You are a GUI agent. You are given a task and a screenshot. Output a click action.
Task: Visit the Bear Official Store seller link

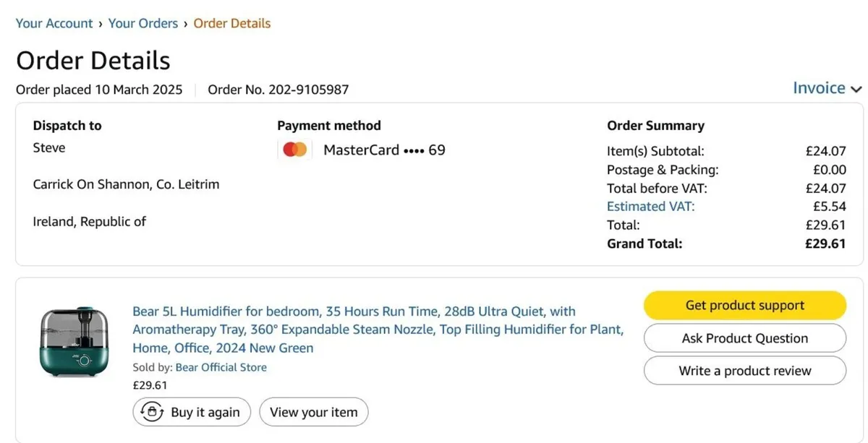(x=221, y=367)
